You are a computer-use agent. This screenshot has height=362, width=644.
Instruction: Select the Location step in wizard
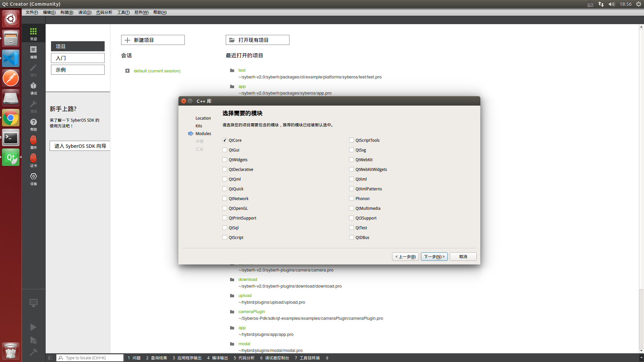[x=203, y=118]
